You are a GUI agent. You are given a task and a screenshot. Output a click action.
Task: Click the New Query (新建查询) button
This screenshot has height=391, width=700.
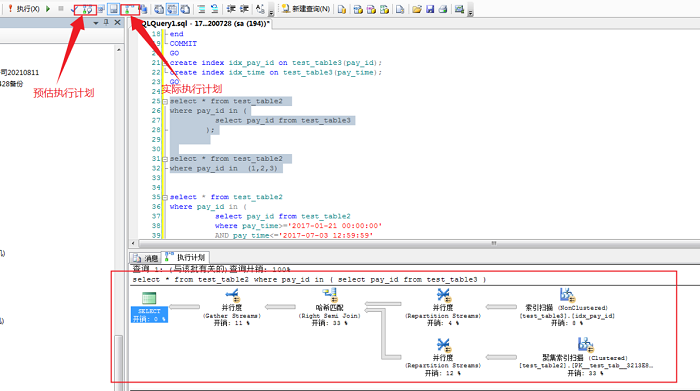point(306,8)
